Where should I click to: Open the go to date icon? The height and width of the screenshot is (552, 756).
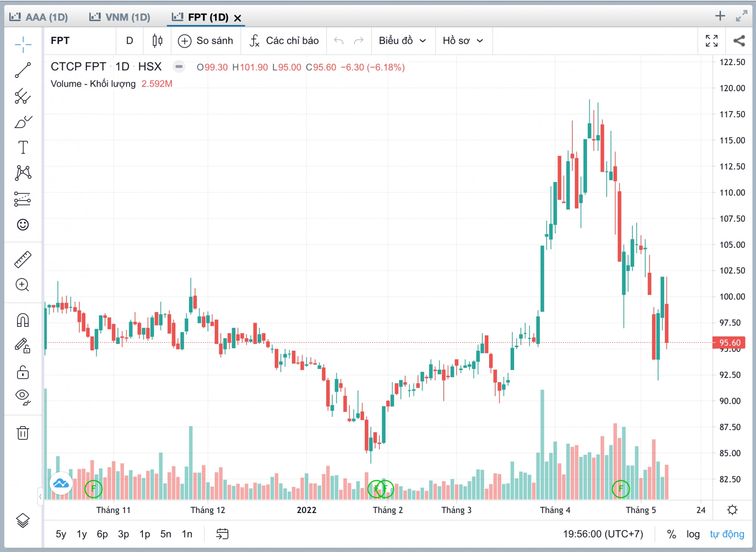point(222,534)
